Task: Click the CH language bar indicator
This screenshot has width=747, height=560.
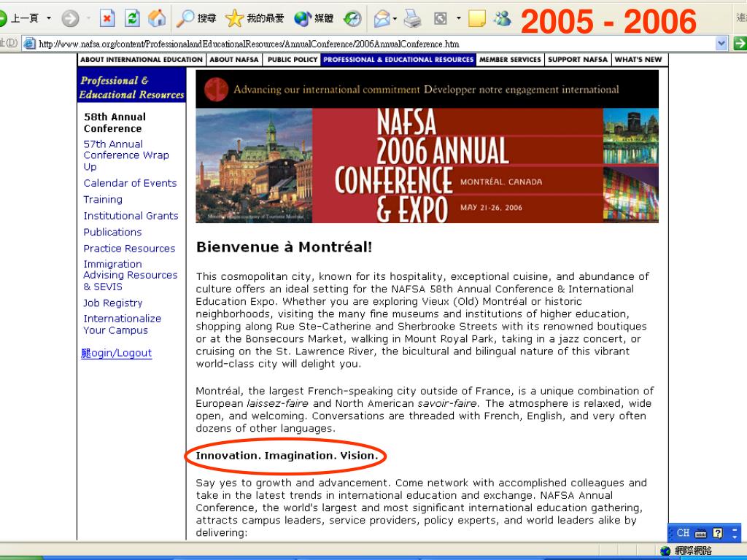Action: [x=683, y=533]
